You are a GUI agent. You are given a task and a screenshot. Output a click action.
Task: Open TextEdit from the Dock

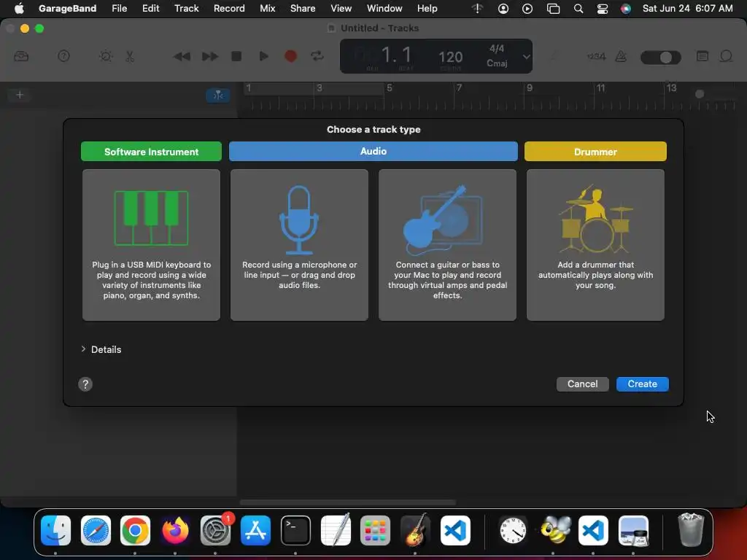[336, 530]
